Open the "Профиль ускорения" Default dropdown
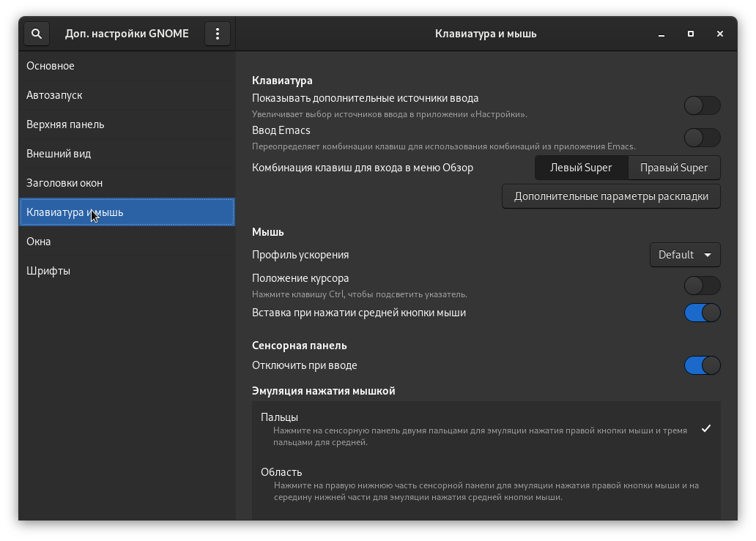The height and width of the screenshot is (541, 756). point(685,255)
